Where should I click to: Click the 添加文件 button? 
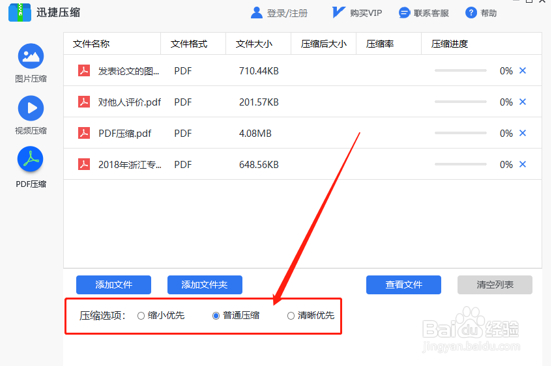[114, 285]
